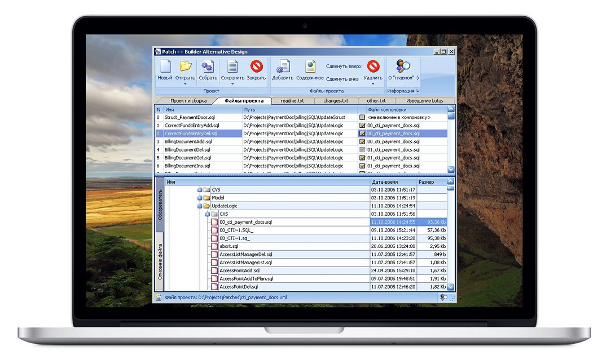Screen dimensions: 611x364
Task: Open the О "главном" :) info icon
Action: [403, 66]
